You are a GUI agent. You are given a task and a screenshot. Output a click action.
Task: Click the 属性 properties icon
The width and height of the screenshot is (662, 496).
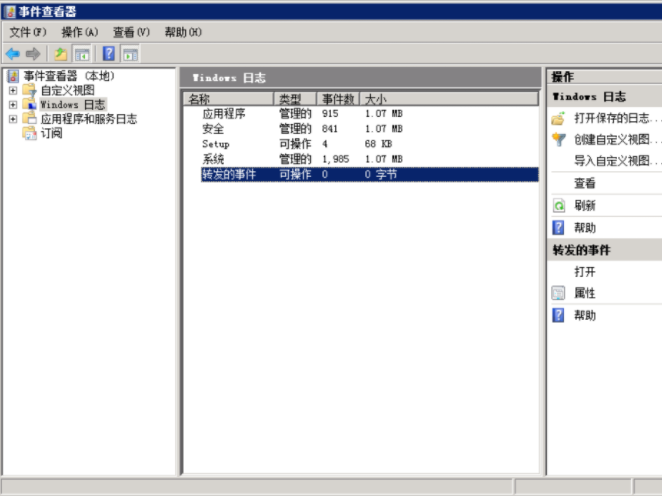pos(558,293)
